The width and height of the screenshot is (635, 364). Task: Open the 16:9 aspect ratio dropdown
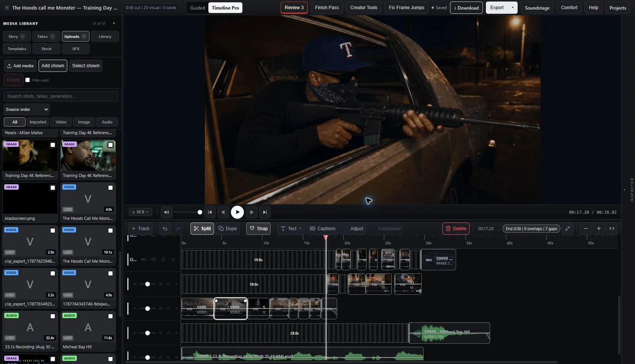[x=140, y=212]
